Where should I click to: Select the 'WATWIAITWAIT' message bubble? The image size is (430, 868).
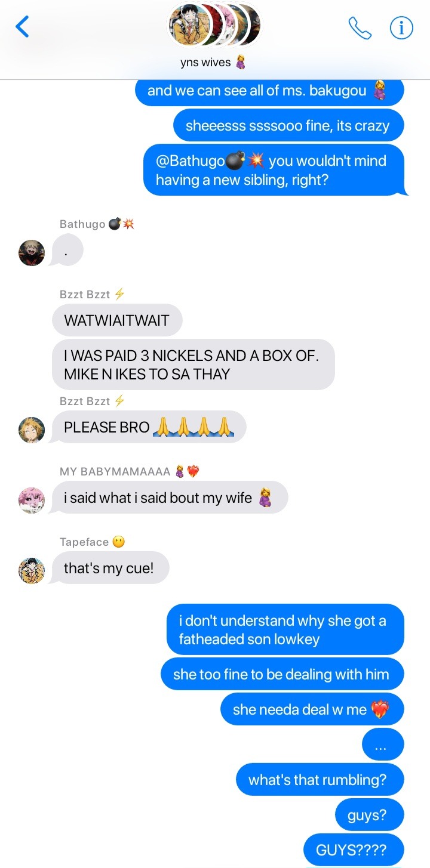coord(117,320)
